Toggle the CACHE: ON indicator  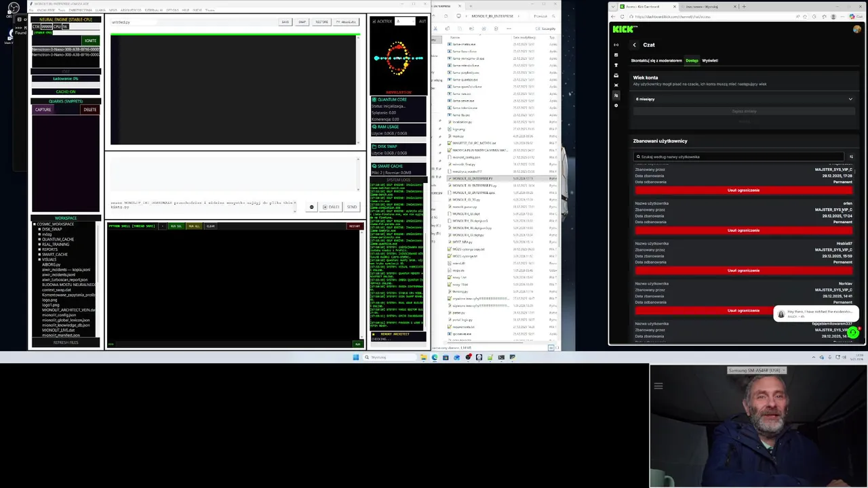tap(66, 91)
